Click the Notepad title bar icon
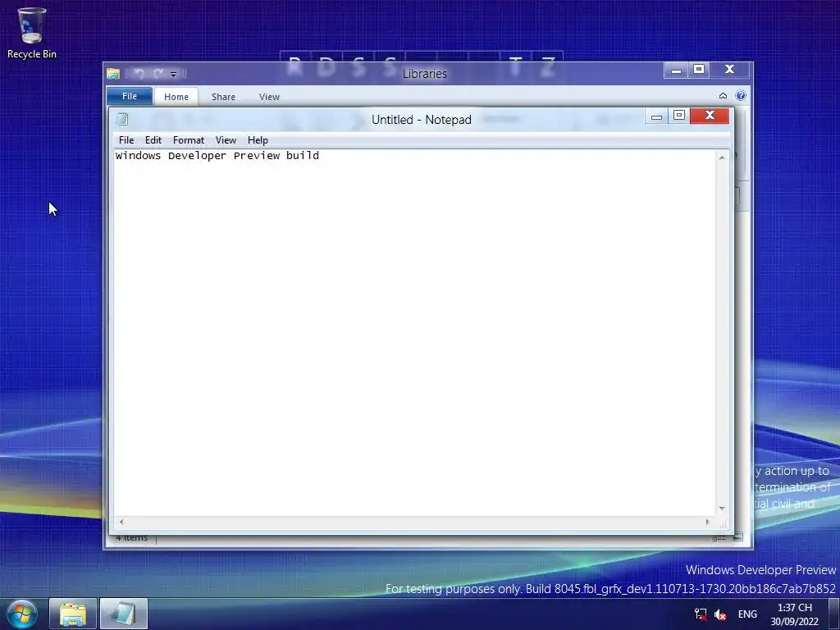The image size is (840, 630). 122,119
